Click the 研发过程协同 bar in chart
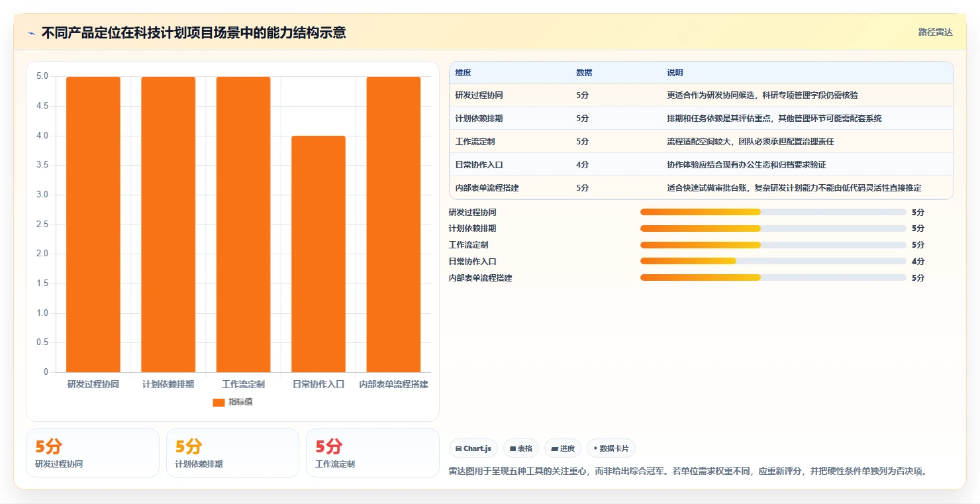The height and width of the screenshot is (504, 980). pyautogui.click(x=93, y=225)
